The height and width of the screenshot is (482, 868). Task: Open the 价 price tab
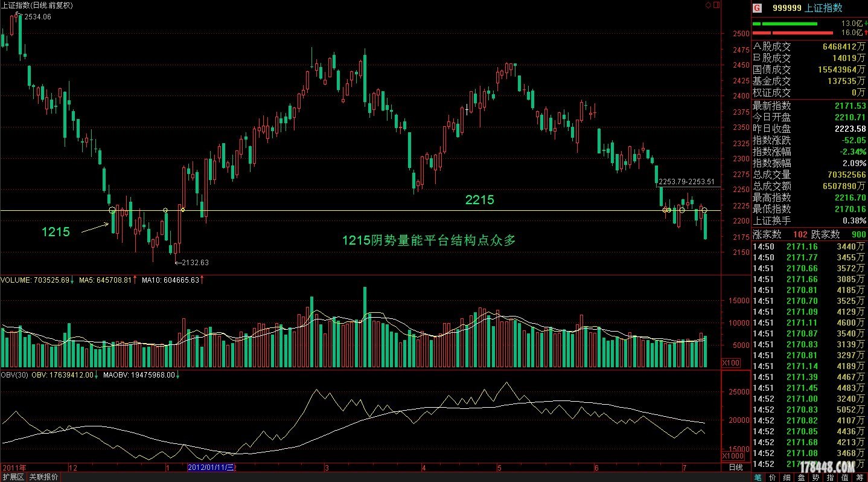click(x=773, y=477)
